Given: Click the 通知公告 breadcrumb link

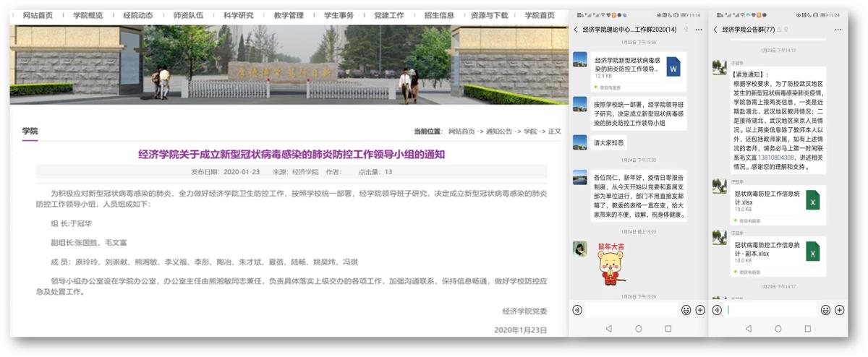Looking at the screenshot, I should point(500,132).
